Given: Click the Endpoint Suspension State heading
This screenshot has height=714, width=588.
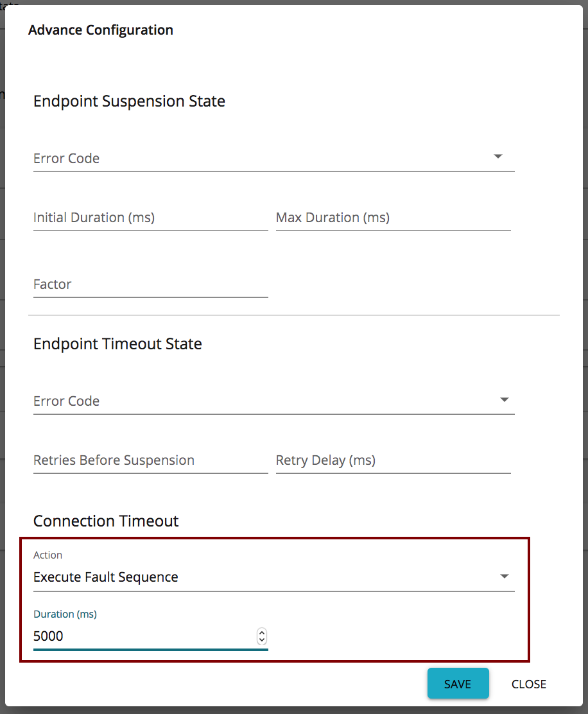Looking at the screenshot, I should click(x=129, y=101).
